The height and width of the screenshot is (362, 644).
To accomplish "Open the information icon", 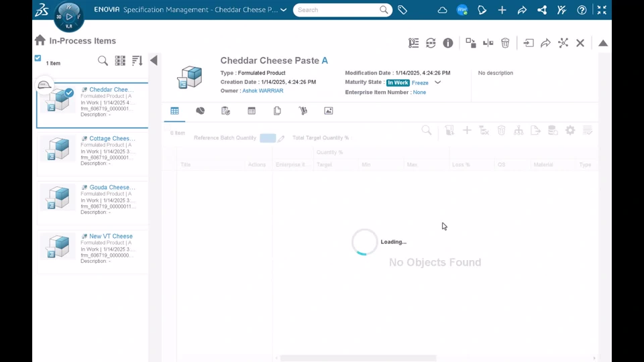I will (x=448, y=43).
